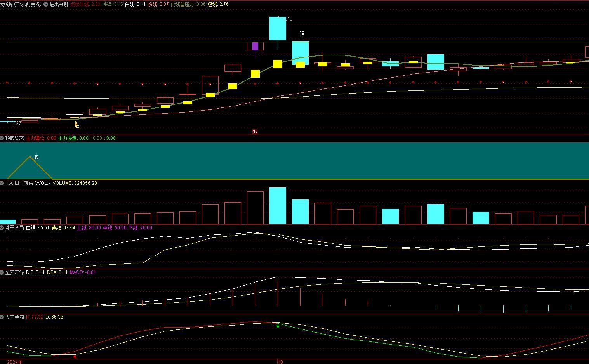Click the yellow 进 buy signal marker
This screenshot has width=589, height=364.
coord(76,125)
